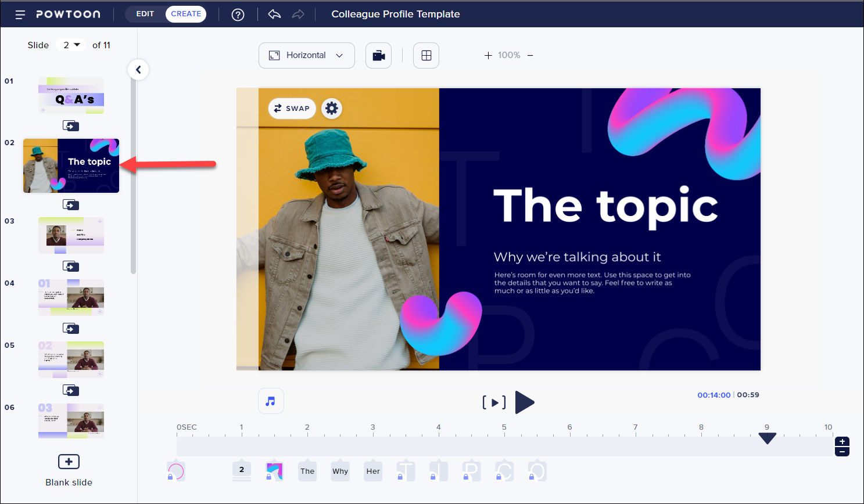This screenshot has width=864, height=504.
Task: Expand the Horizontal aspect ratio dropdown
Action: (306, 56)
